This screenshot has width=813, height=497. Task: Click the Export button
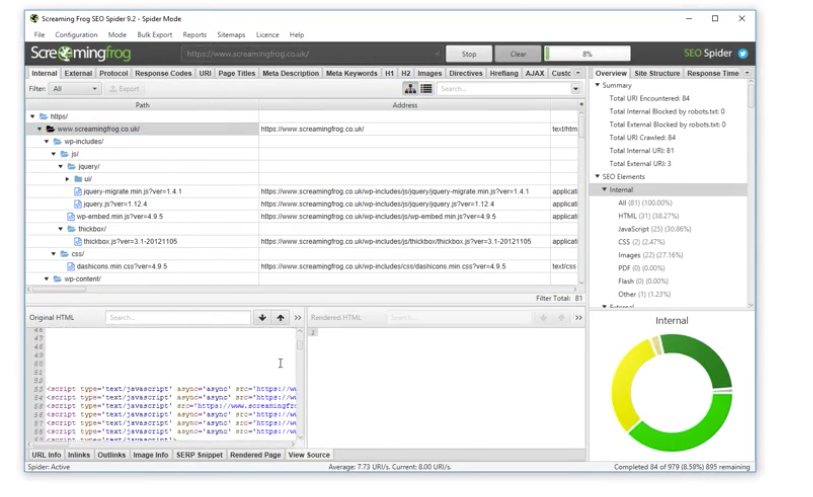pos(124,89)
